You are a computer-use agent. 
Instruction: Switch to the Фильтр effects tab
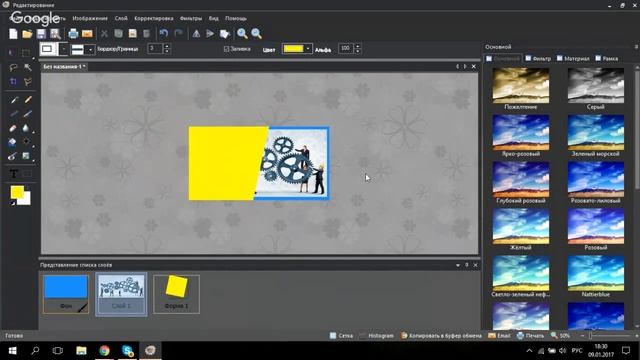coord(538,59)
